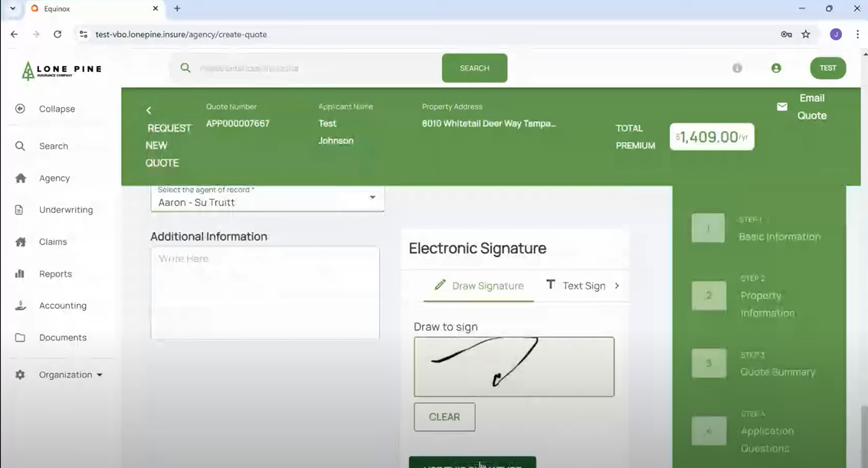Image resolution: width=868 pixels, height=468 pixels.
Task: Open the Agency menu item
Action: point(54,178)
